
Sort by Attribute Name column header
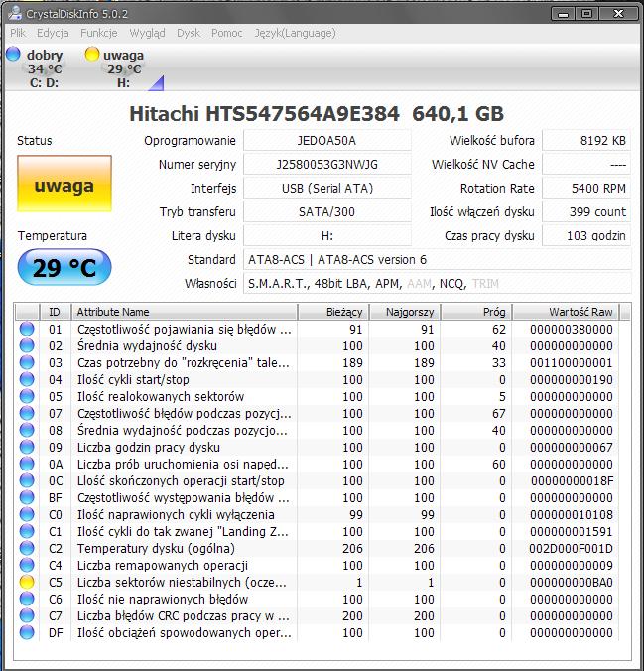pos(184,312)
